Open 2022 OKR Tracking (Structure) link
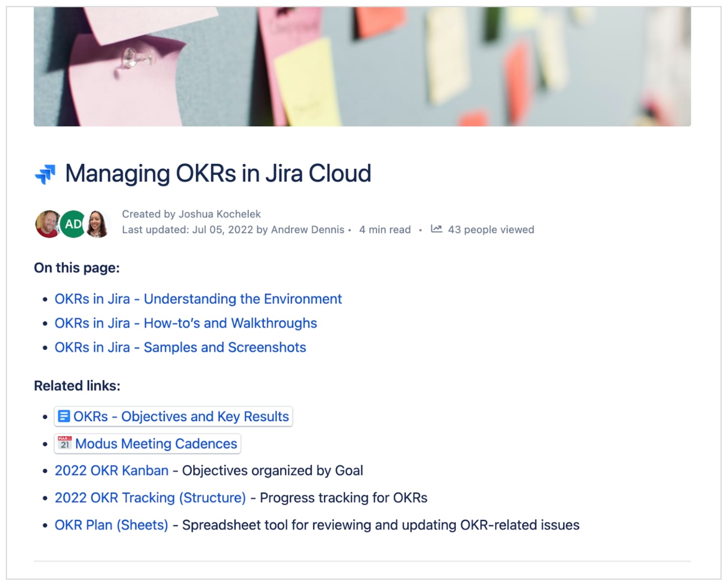Viewport: 728px width, 586px height. [x=150, y=498]
